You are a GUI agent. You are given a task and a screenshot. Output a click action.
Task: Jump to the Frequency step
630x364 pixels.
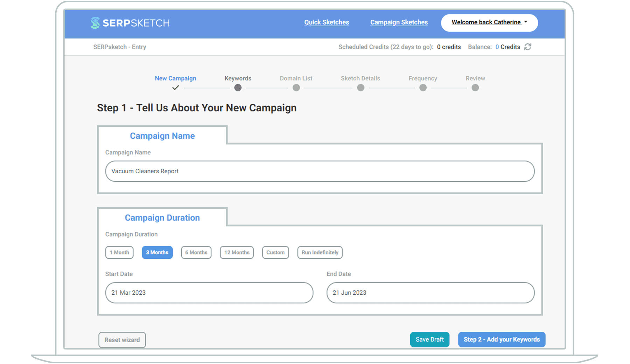coord(423,78)
